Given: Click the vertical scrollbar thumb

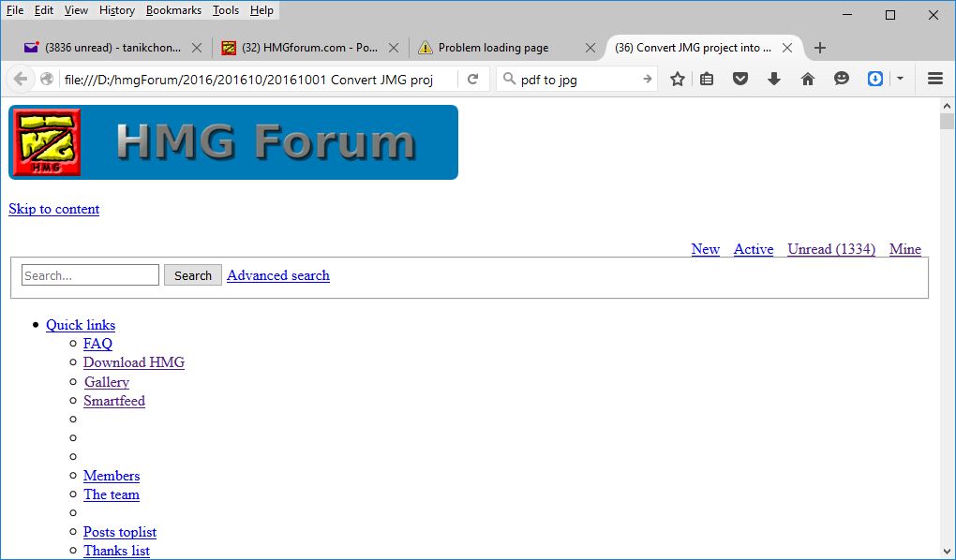Looking at the screenshot, I should 947,122.
